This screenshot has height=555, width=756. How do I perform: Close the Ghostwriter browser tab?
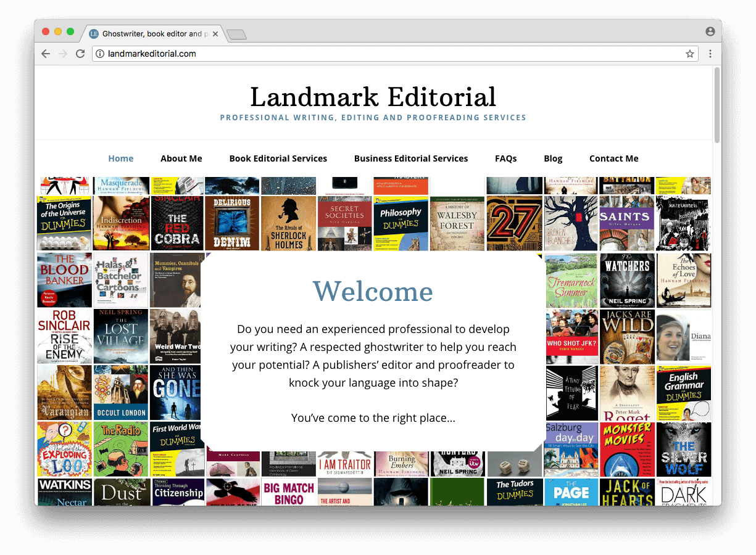point(215,34)
